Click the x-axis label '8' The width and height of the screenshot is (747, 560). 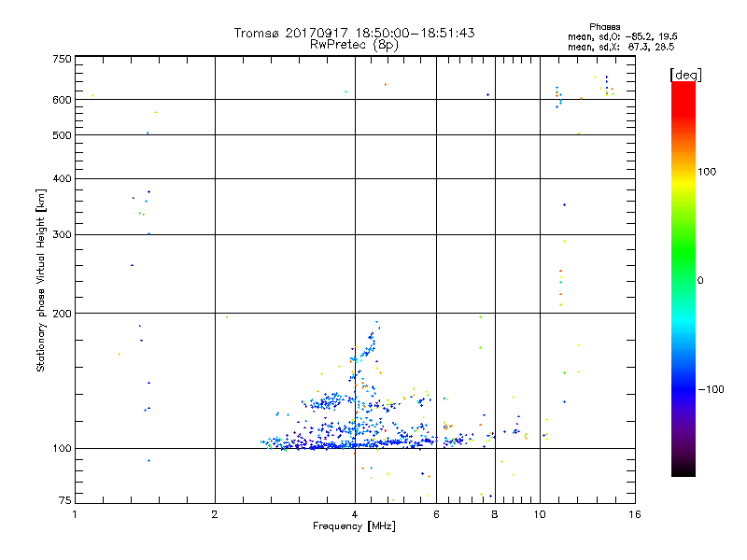click(x=495, y=514)
